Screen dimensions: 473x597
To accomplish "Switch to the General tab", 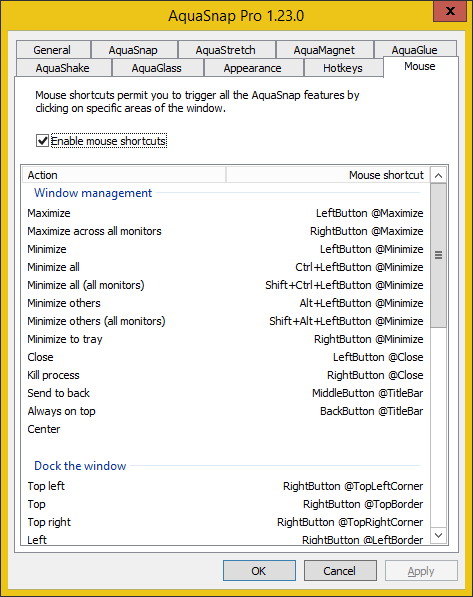I will pyautogui.click(x=53, y=49).
